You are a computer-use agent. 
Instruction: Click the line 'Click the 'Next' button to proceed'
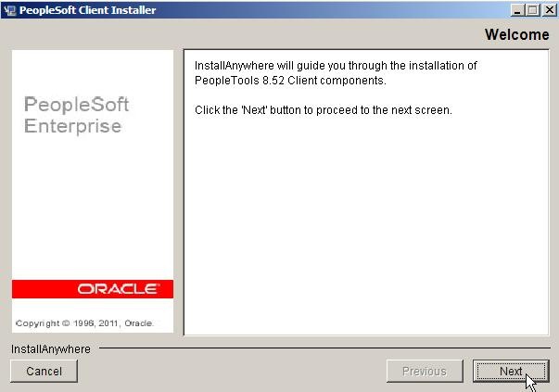point(323,110)
